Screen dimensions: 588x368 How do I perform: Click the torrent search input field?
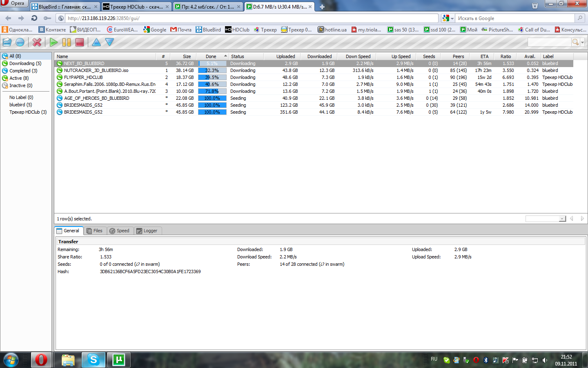(549, 42)
